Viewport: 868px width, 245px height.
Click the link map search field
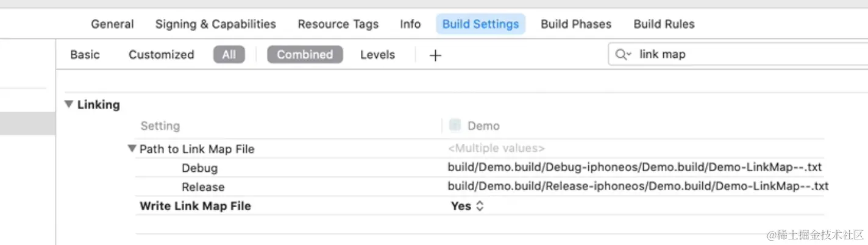(x=731, y=54)
